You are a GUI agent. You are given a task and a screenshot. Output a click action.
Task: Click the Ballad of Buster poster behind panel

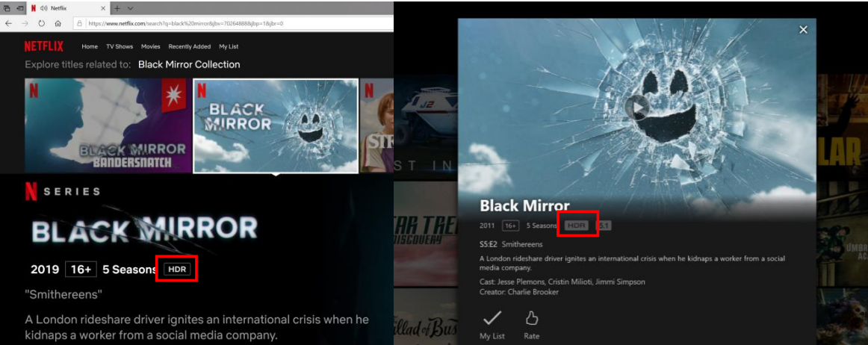click(x=426, y=318)
